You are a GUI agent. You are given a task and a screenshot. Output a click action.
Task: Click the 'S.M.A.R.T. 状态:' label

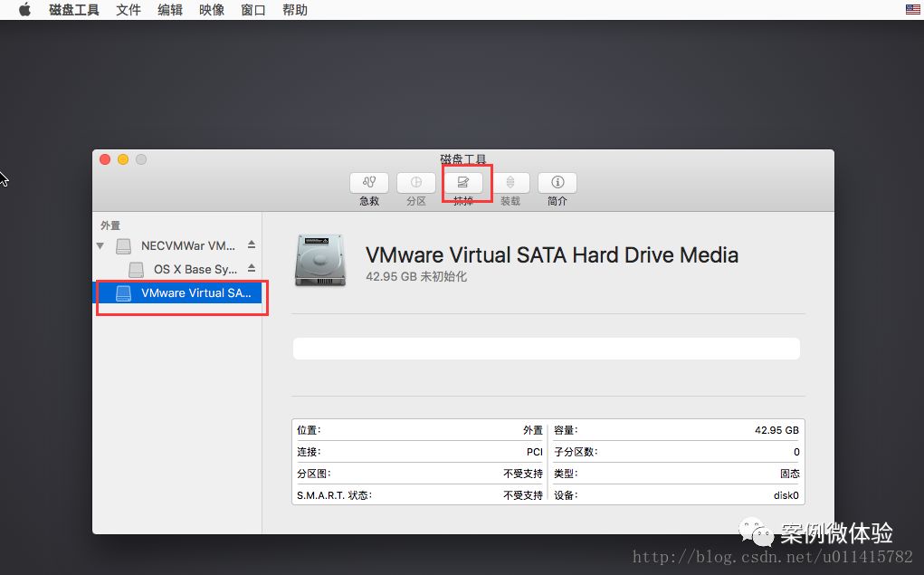click(x=335, y=495)
